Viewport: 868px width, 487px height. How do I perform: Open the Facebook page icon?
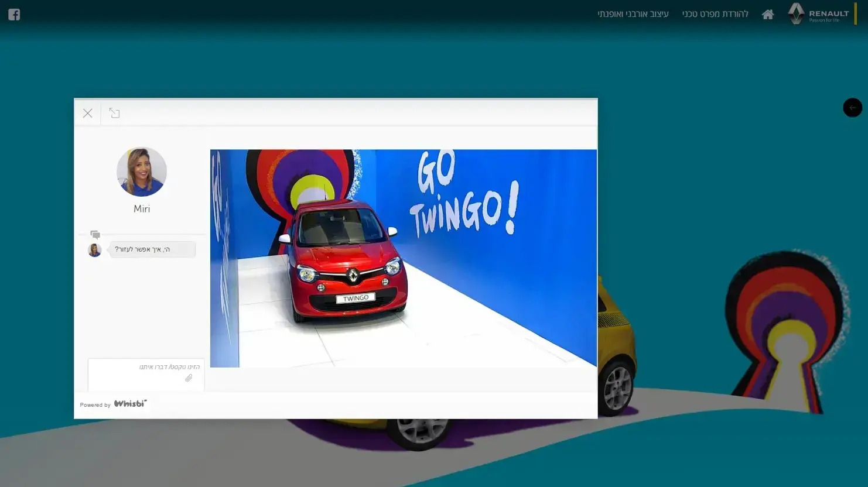pos(14,15)
